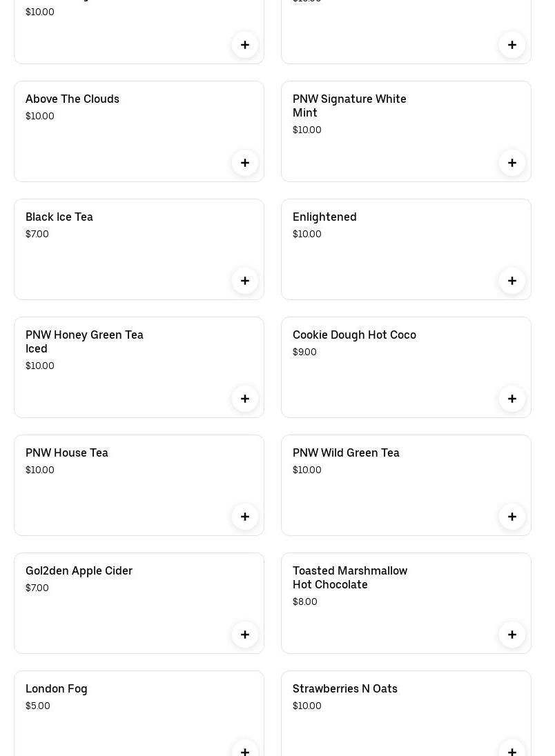
Task: Add Cookie Dough Hot Coco to cart
Action: (512, 399)
